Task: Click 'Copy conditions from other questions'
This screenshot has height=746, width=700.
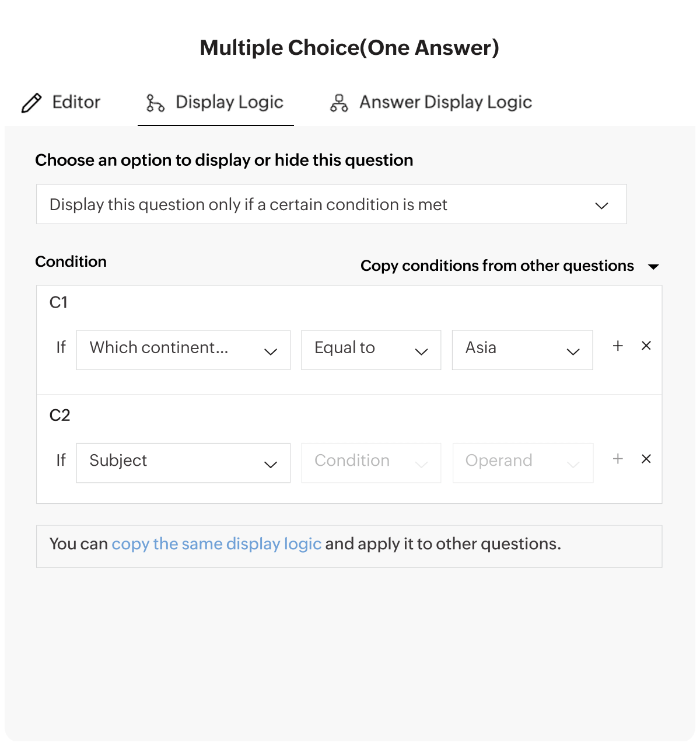Action: (497, 266)
